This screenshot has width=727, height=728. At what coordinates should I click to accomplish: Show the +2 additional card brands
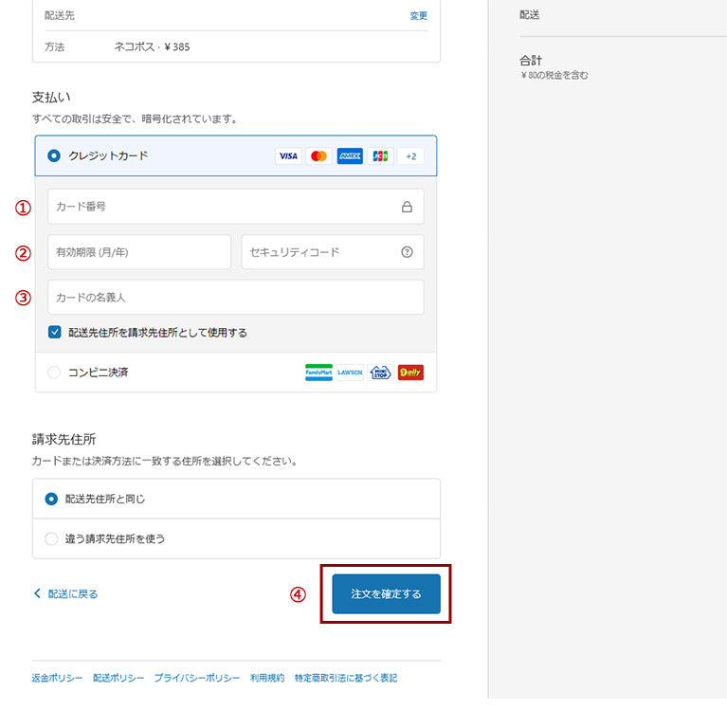coord(410,156)
